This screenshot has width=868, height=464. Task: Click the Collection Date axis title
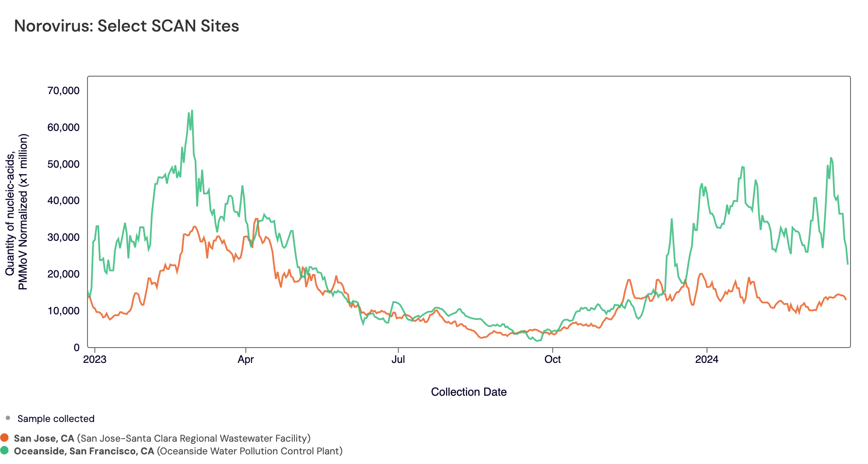[x=469, y=392]
